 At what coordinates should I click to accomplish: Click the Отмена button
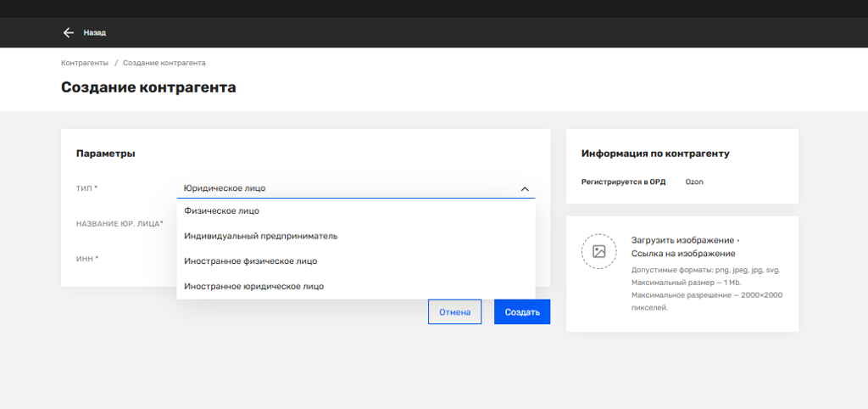[x=455, y=312]
